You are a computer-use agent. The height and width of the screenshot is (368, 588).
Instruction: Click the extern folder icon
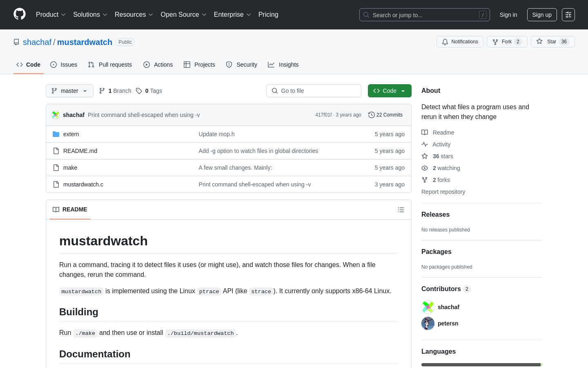(56, 134)
